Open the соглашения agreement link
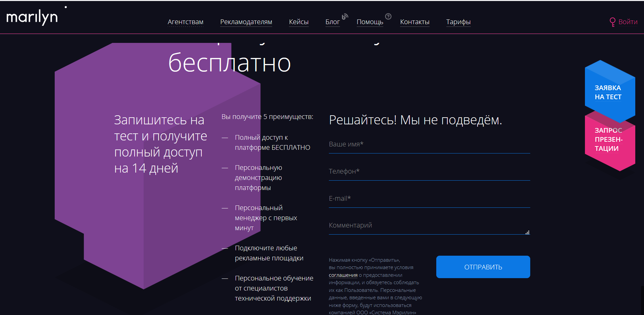The height and width of the screenshot is (315, 644). pos(343,275)
